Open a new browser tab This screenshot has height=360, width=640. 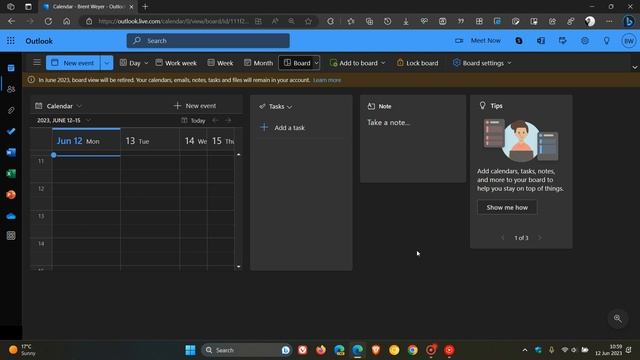pos(145,7)
